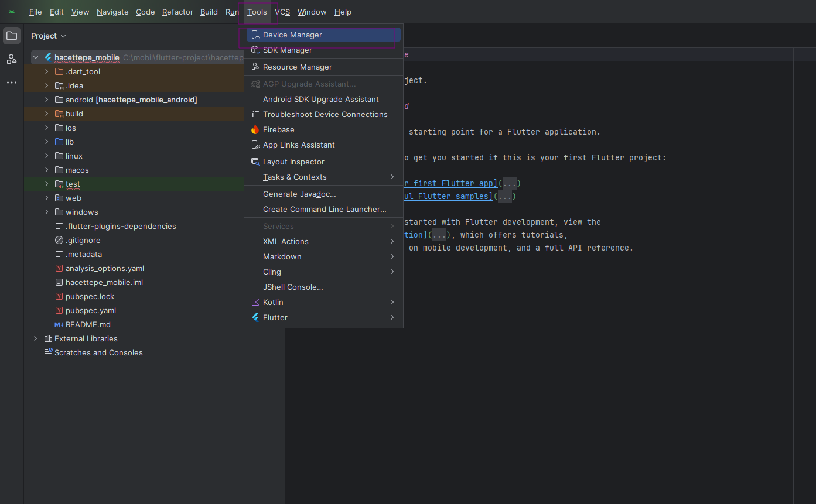
Task: Select Troubleshoot Device Connections from Tools menu
Action: 325,114
